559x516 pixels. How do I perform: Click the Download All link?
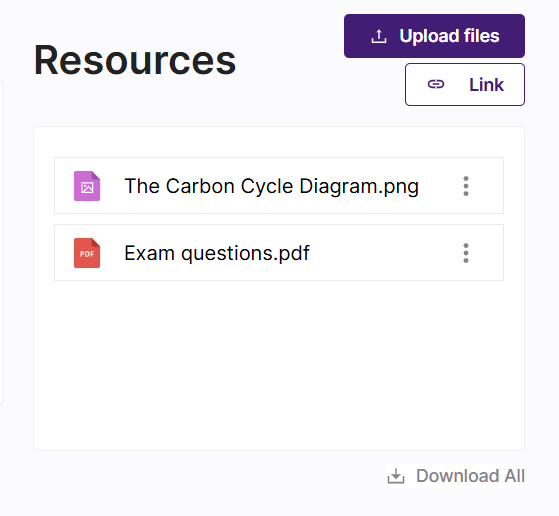[456, 476]
